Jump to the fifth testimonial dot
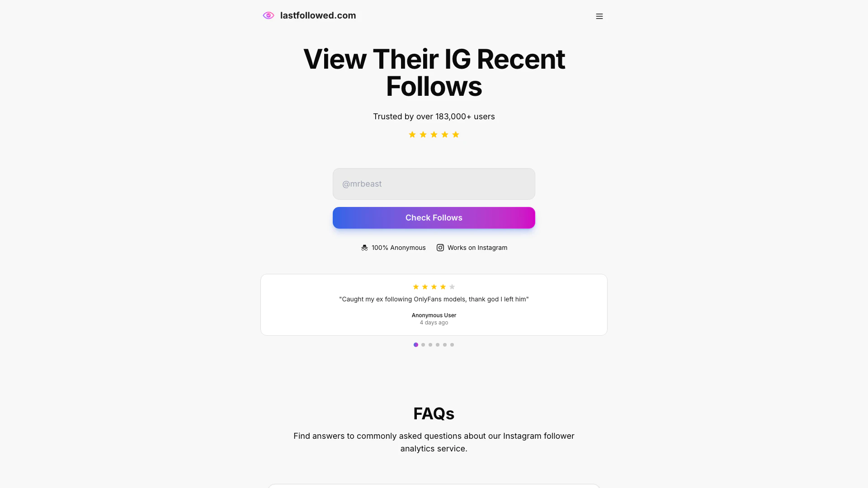 pyautogui.click(x=445, y=345)
